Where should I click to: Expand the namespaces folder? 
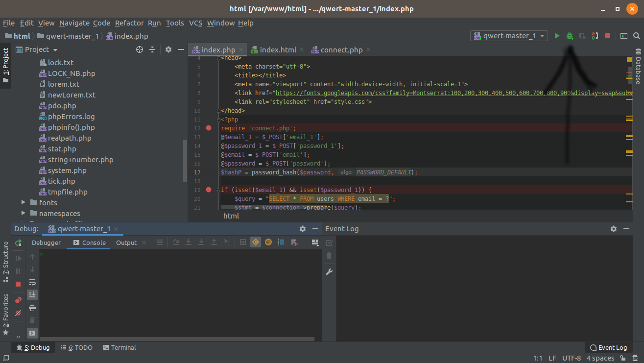(x=24, y=213)
